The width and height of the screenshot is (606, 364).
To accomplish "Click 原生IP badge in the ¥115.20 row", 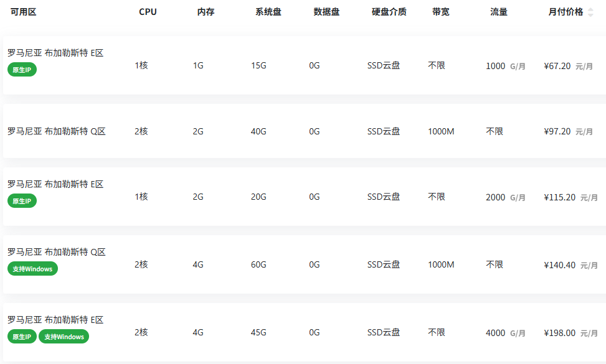I will point(22,201).
